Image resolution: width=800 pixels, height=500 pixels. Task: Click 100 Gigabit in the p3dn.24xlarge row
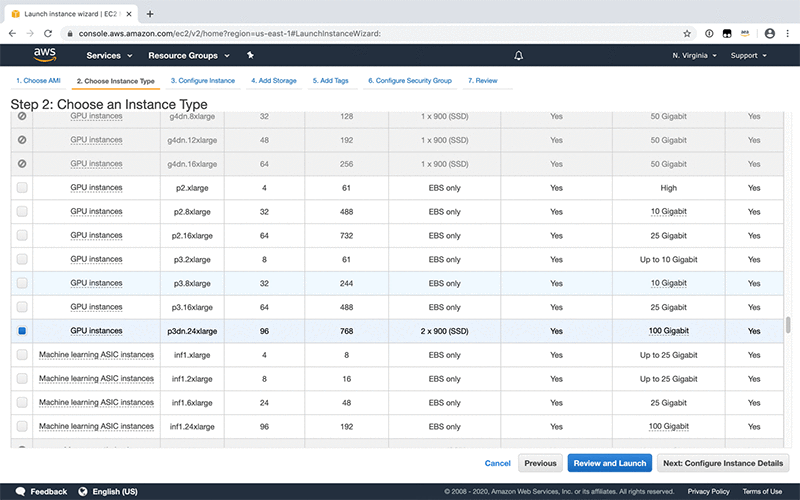(668, 331)
